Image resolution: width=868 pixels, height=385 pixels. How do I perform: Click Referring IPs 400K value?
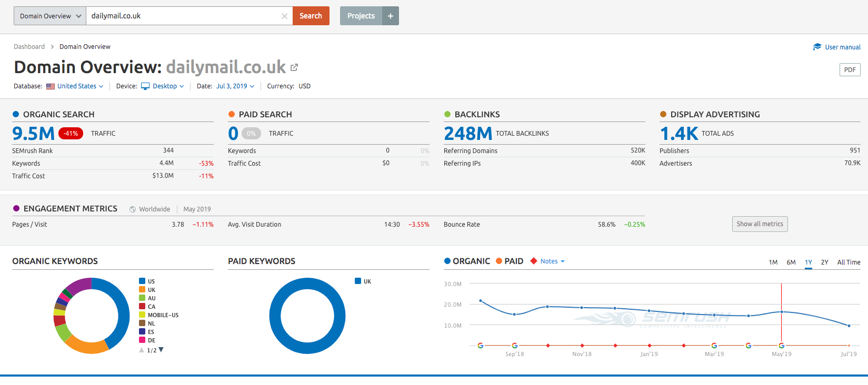(x=638, y=164)
